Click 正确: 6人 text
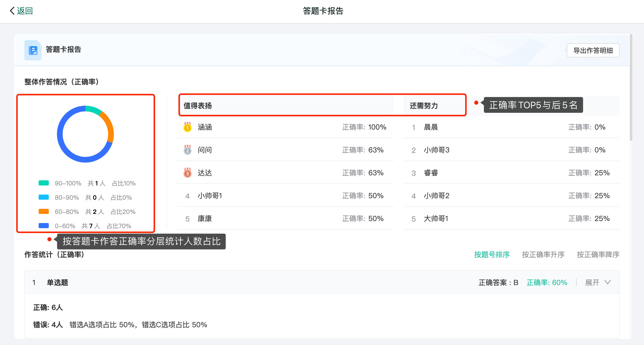644x345 pixels. [48, 307]
